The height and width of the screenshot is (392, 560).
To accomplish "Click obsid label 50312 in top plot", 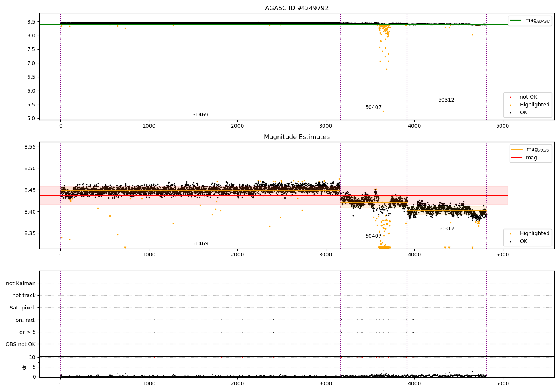I will (x=446, y=100).
